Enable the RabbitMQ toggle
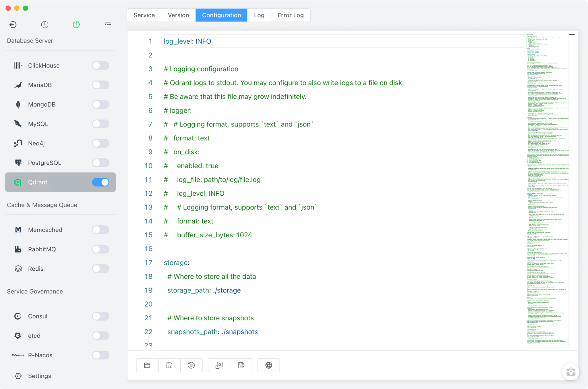 [x=100, y=249]
